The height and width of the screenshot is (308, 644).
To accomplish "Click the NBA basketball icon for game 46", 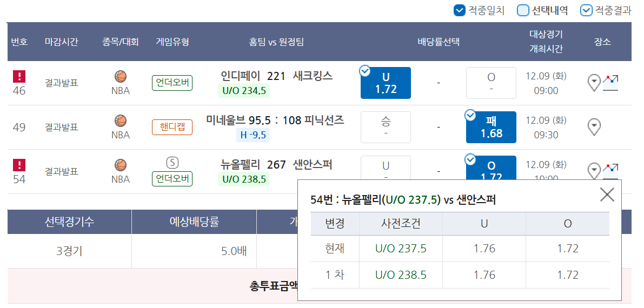I will pos(121,77).
